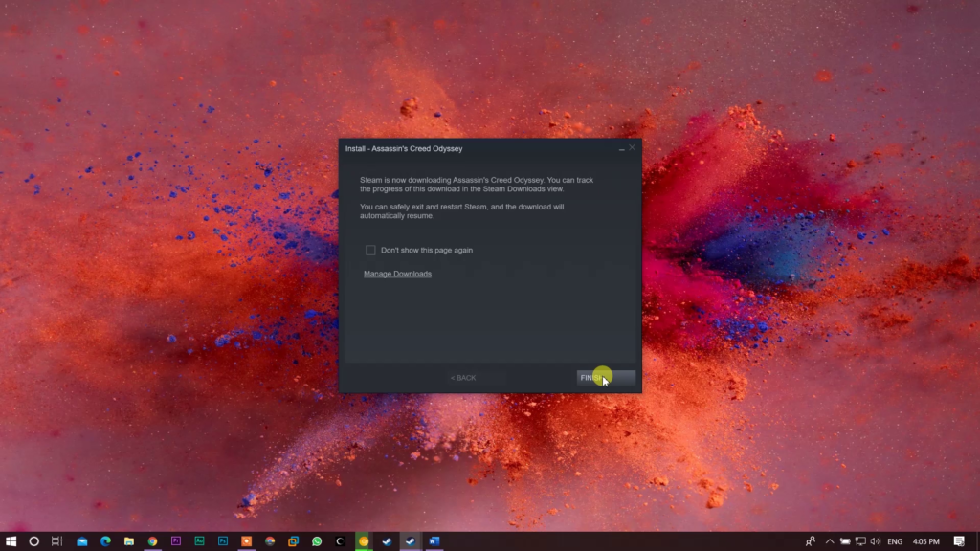980x551 pixels.
Task: Click the "You can safely exit and restart" text
Action: [x=462, y=211]
